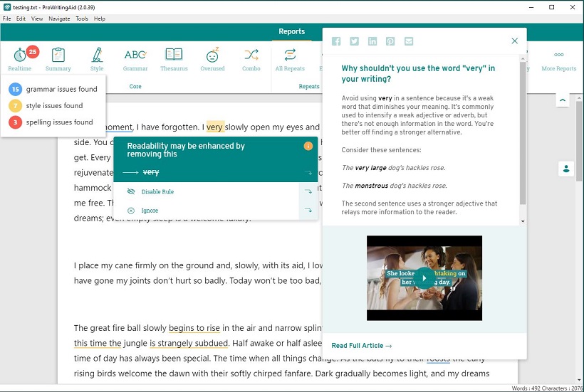
Task: Run the All Repeats report
Action: [290, 59]
